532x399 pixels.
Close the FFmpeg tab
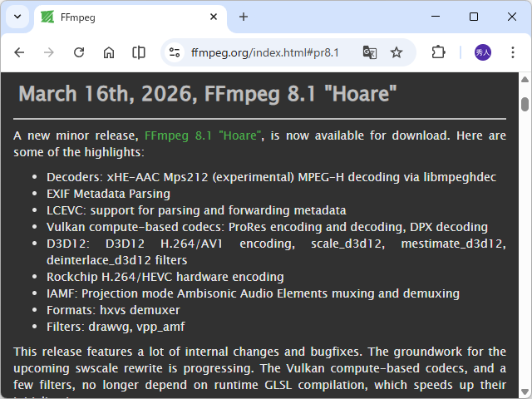(214, 17)
